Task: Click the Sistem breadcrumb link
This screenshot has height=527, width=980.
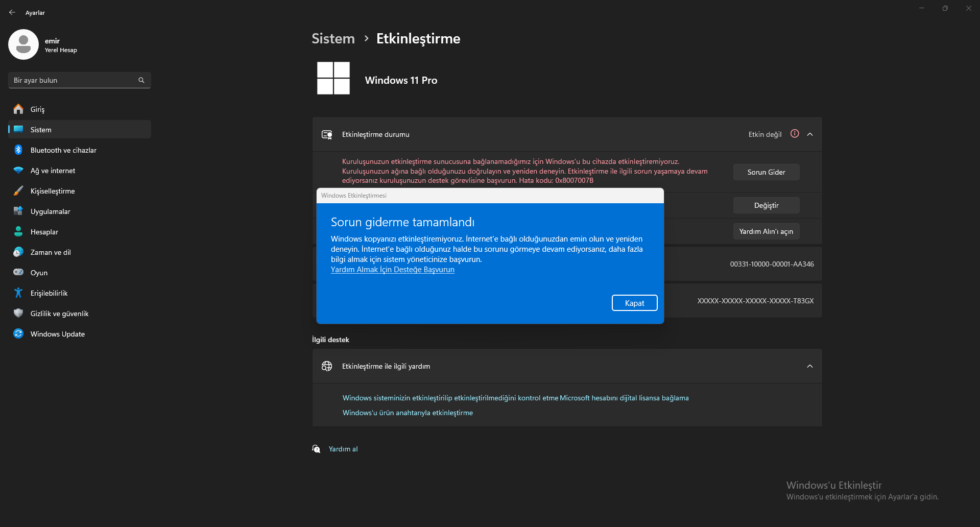Action: (333, 38)
